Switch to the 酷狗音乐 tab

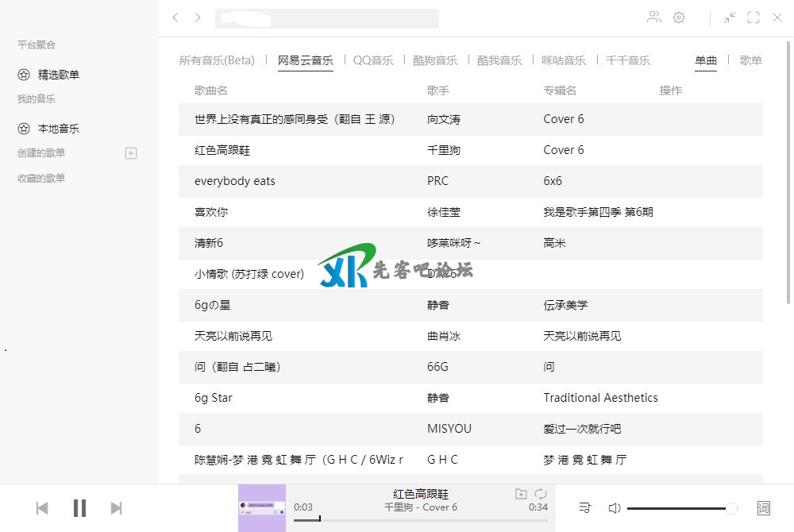click(x=435, y=60)
